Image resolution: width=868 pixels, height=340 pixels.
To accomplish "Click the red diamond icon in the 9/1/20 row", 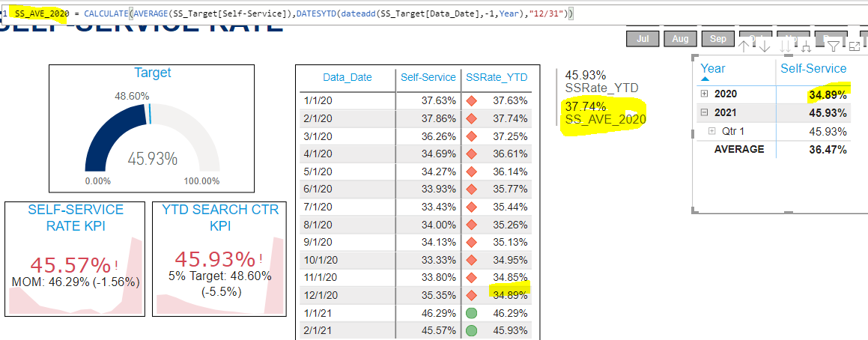I will pos(472,242).
